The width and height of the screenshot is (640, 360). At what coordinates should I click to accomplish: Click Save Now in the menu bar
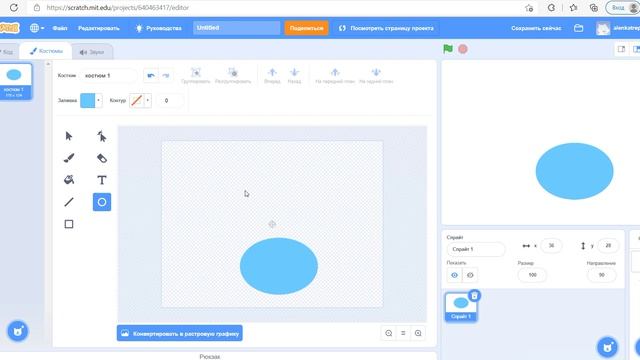[536, 28]
